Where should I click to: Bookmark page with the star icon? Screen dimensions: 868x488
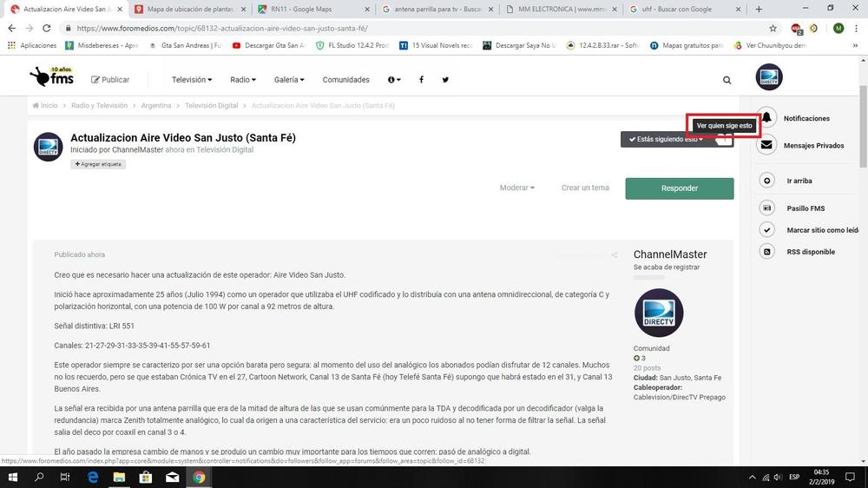tap(773, 28)
